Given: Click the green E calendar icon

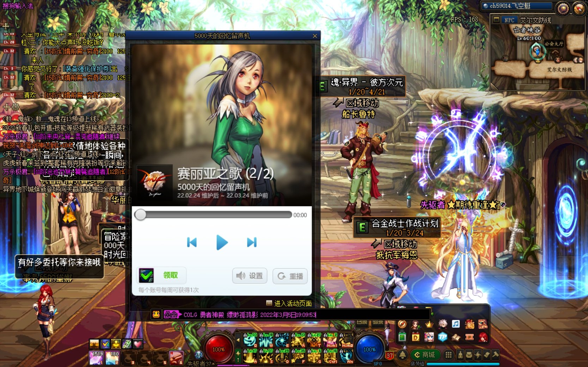Looking at the screenshot, I should point(402,337).
